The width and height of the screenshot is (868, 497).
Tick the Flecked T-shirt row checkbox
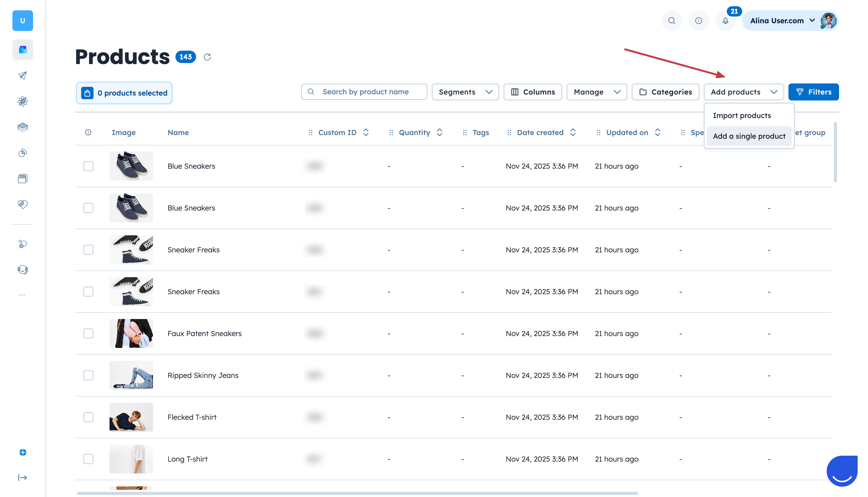pos(88,417)
